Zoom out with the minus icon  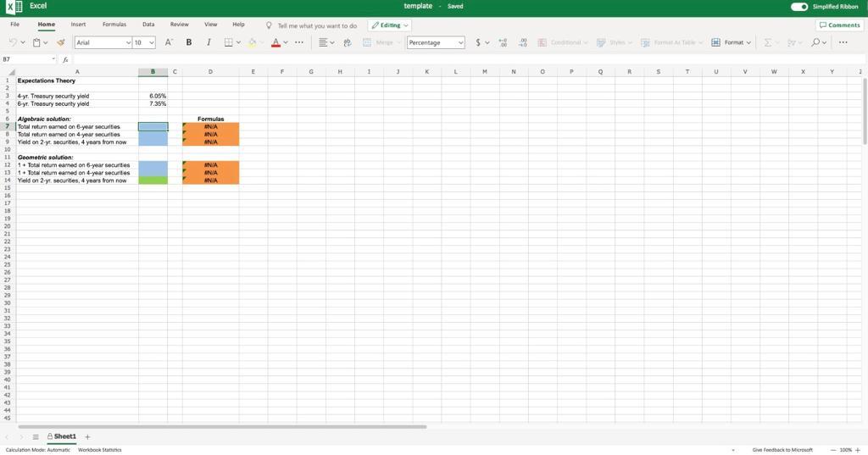833,450
